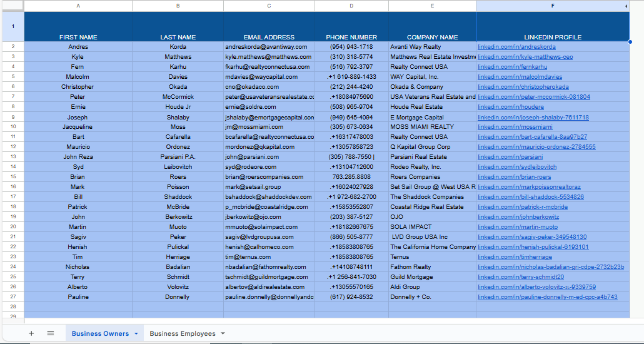The height and width of the screenshot is (344, 644).
Task: Open linkedin.com/in/martin-muoto link
Action: (518, 227)
